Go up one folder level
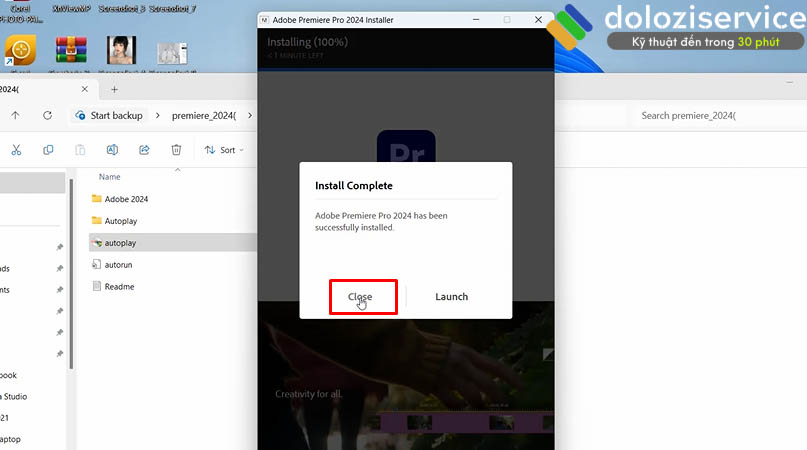The image size is (807, 450). pyautogui.click(x=15, y=116)
